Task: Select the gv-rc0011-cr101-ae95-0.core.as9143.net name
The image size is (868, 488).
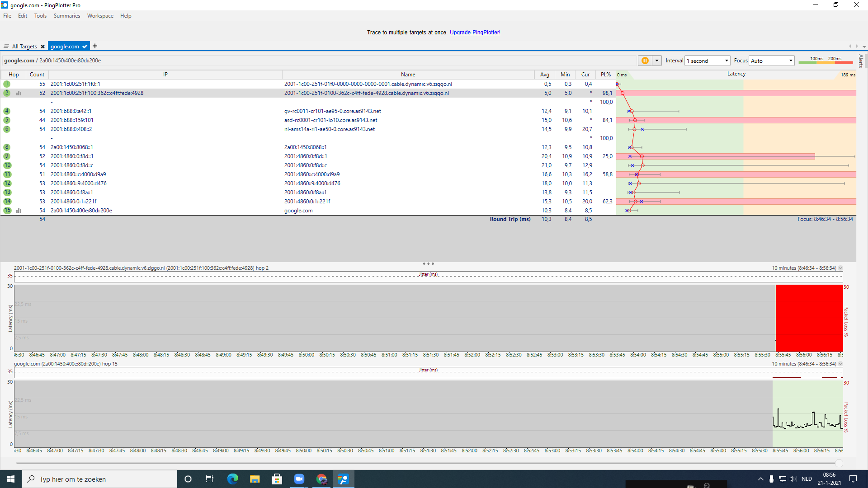Action: pyautogui.click(x=332, y=111)
